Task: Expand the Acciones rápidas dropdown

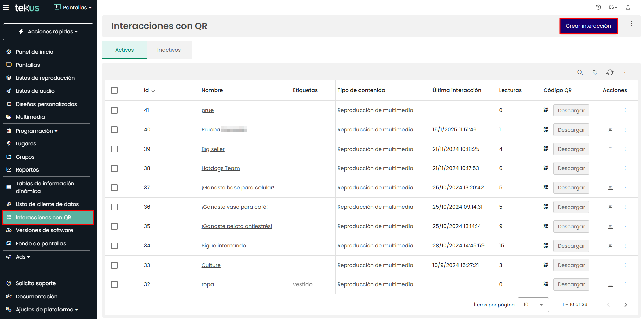Action: click(x=48, y=32)
